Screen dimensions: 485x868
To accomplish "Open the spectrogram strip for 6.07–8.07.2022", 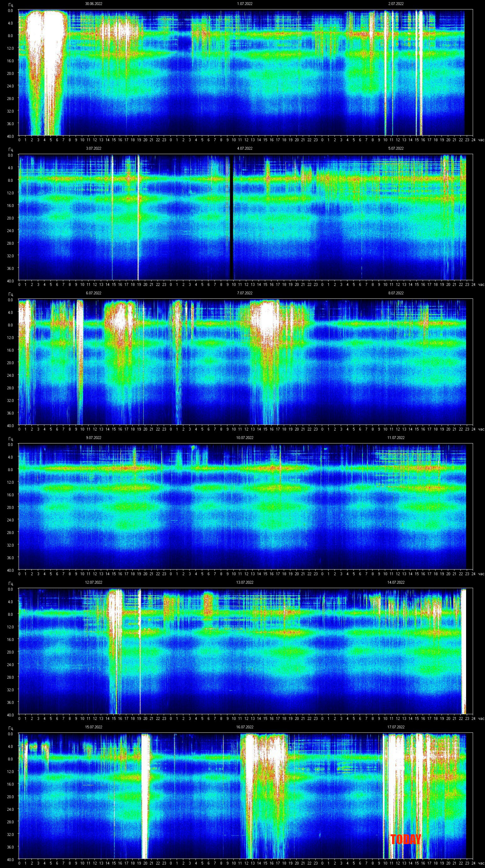I will (x=246, y=362).
